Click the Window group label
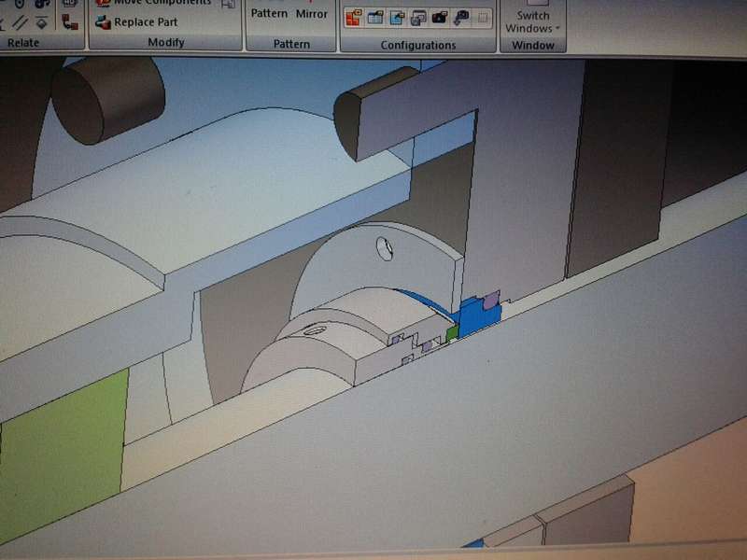Viewport: 747px width, 560px height. tap(532, 45)
